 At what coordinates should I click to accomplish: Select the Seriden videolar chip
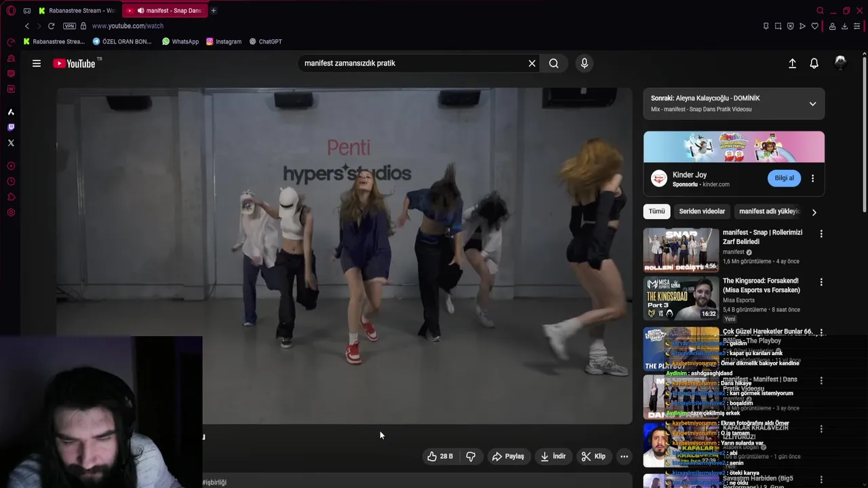pos(702,211)
